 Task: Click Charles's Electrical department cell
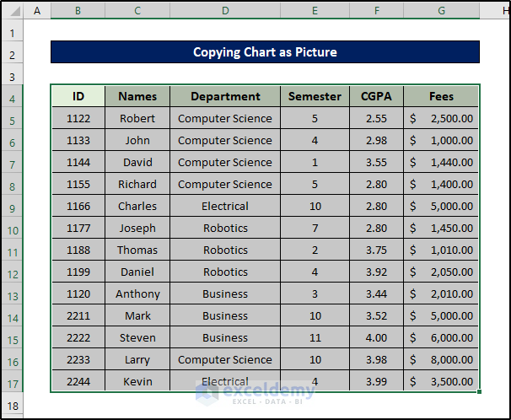225,207
